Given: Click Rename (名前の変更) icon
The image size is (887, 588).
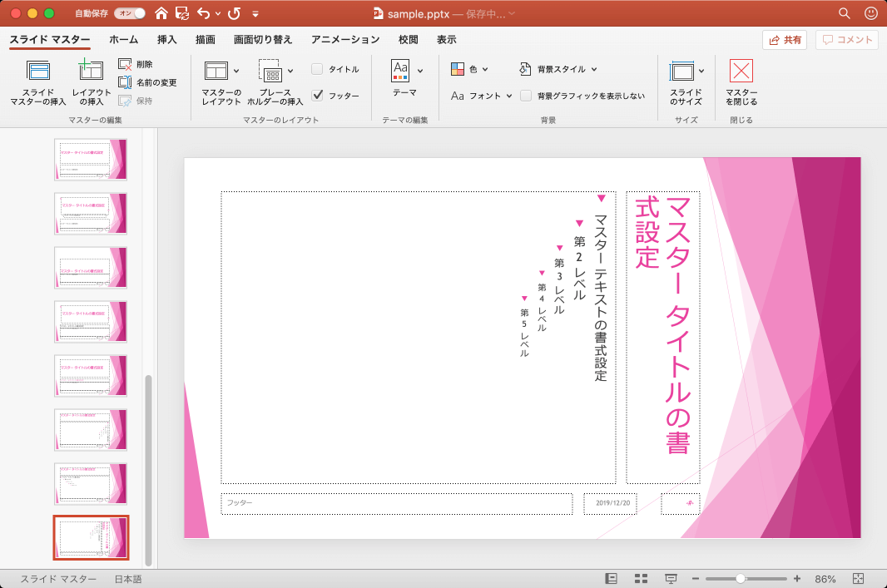Looking at the screenshot, I should point(126,82).
